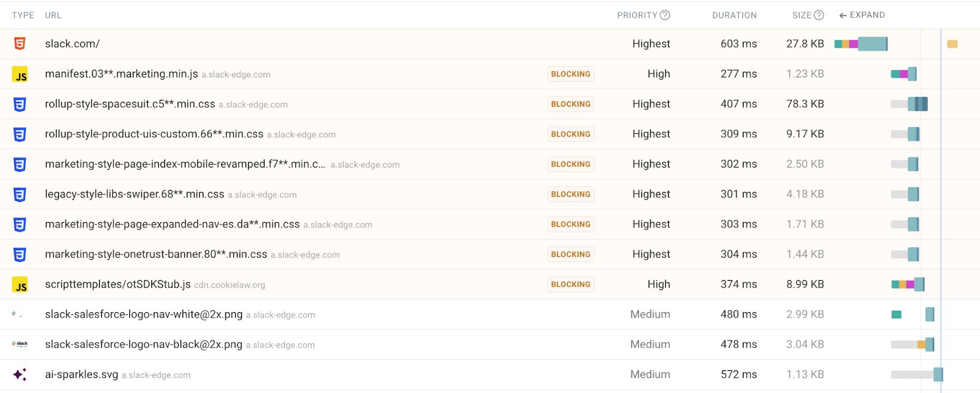Click the waterfall bar for rollup-style-spacesuit row
Viewport: 980px width, 393px height.
[x=910, y=104]
